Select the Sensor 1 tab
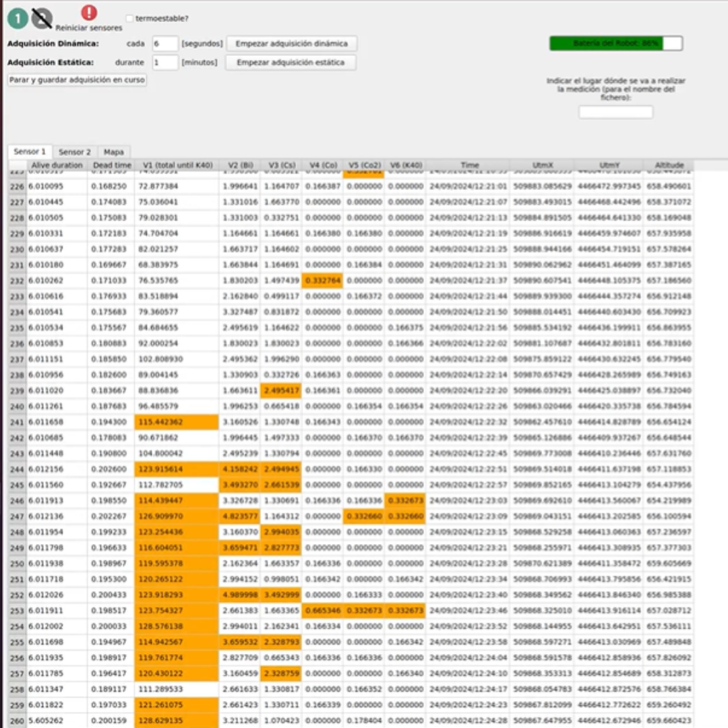Screen dimensions: 728x728 30,152
